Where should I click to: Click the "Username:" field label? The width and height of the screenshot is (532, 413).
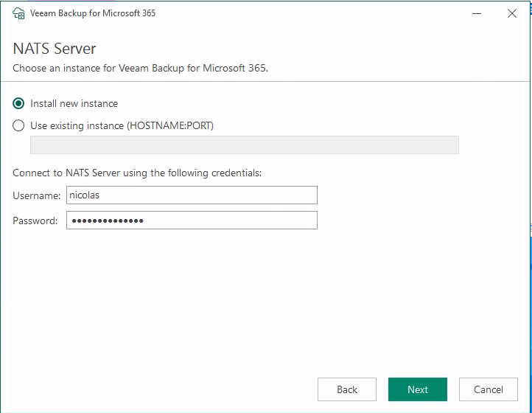point(36,195)
